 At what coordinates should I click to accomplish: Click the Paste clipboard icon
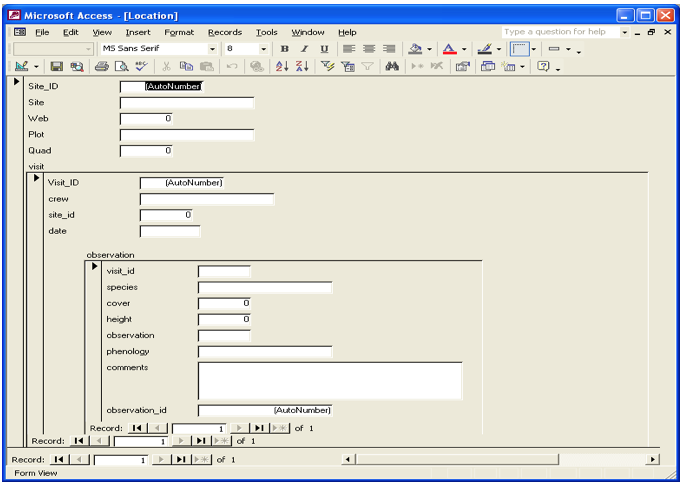(206, 66)
